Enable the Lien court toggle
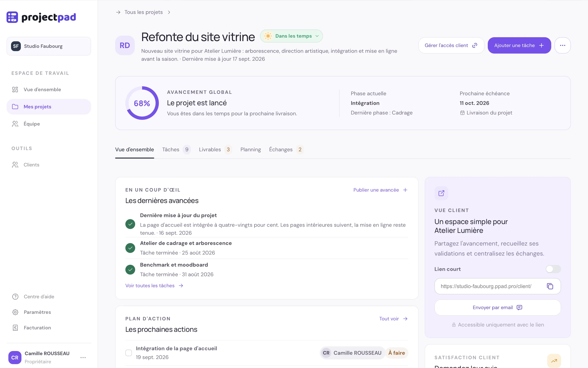 (553, 269)
